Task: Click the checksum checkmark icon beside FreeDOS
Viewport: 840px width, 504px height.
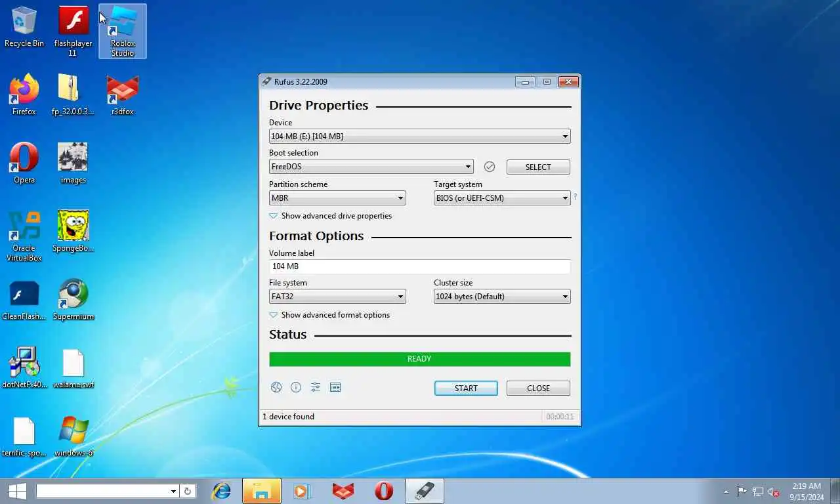Action: pyautogui.click(x=490, y=167)
